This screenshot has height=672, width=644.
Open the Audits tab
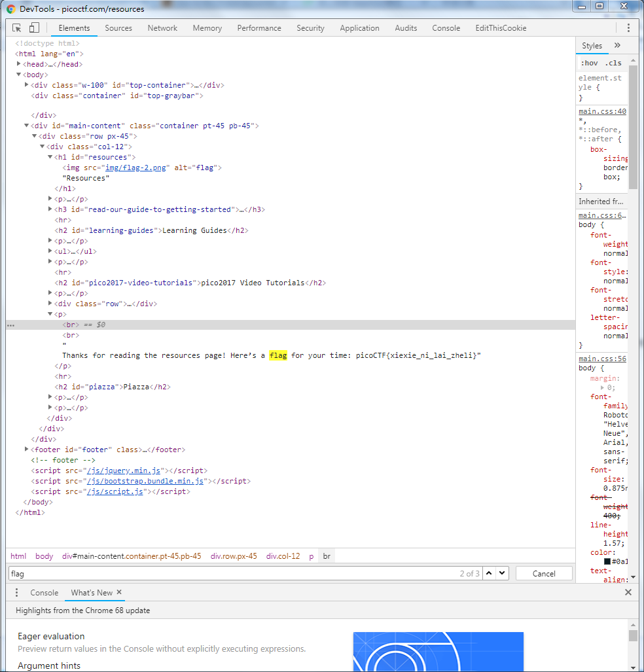click(406, 28)
